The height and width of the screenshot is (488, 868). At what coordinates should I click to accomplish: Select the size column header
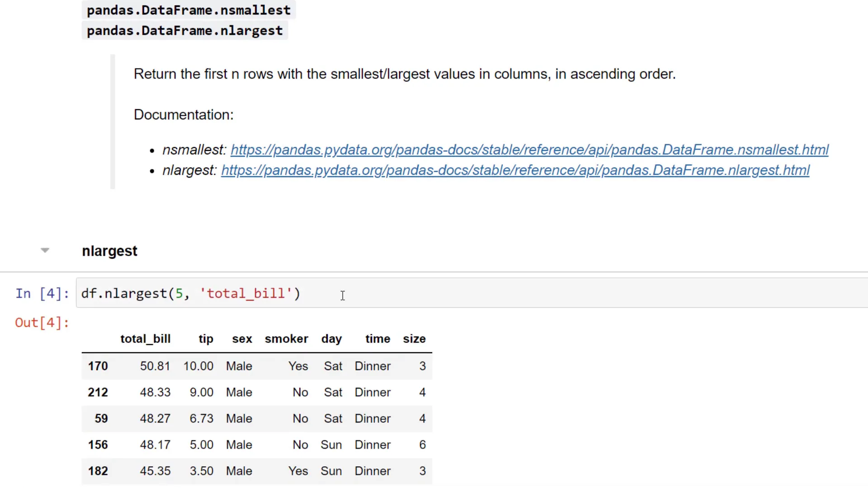tap(414, 338)
